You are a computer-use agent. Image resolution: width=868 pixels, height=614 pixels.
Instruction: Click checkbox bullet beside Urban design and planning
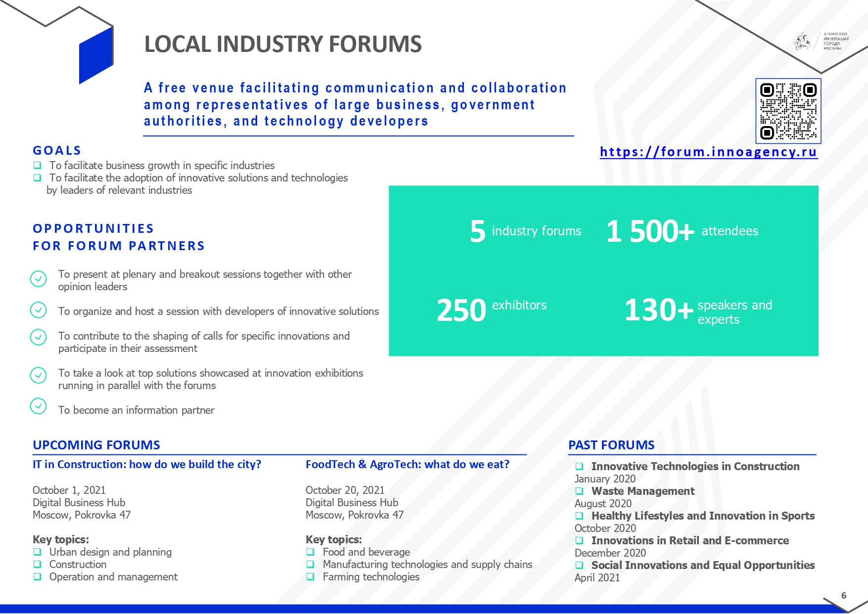pos(37,552)
